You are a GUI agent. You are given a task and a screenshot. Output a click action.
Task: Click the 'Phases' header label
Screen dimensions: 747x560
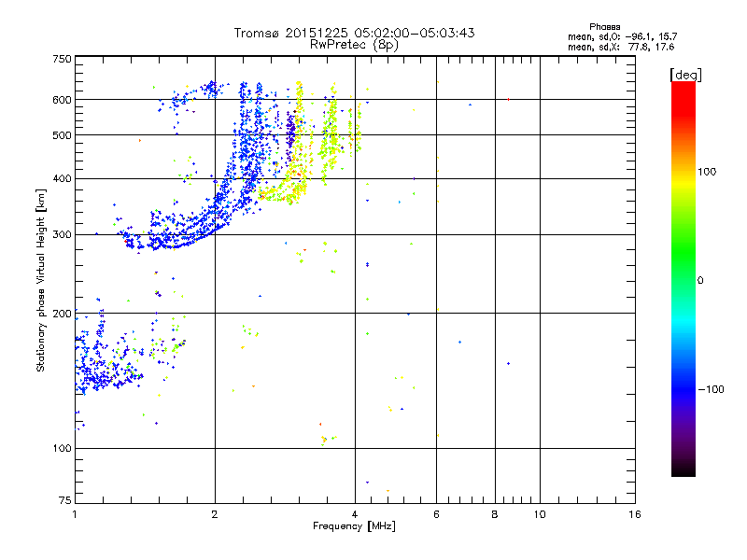604,27
